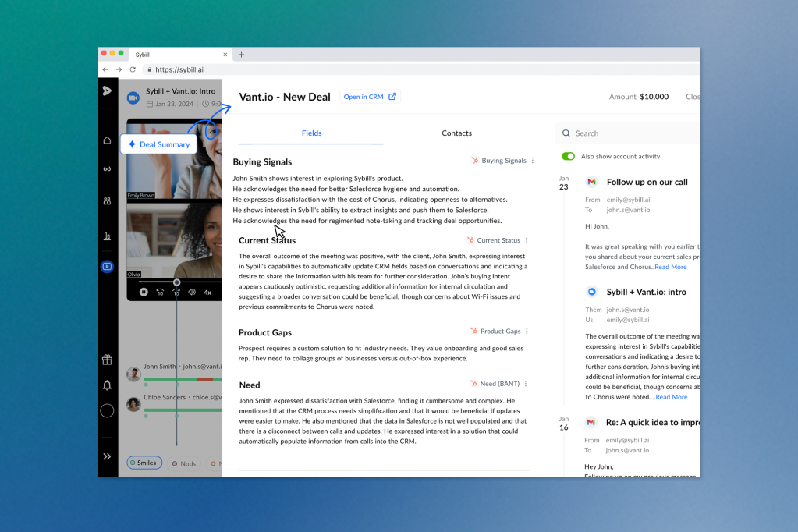
Task: Click the Deal Summary button
Action: tap(159, 144)
